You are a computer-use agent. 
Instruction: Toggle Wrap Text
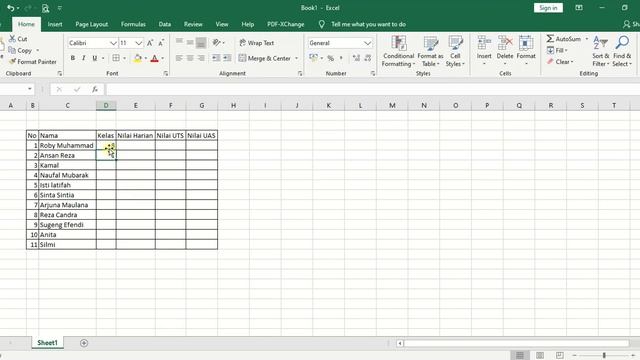[x=256, y=43]
